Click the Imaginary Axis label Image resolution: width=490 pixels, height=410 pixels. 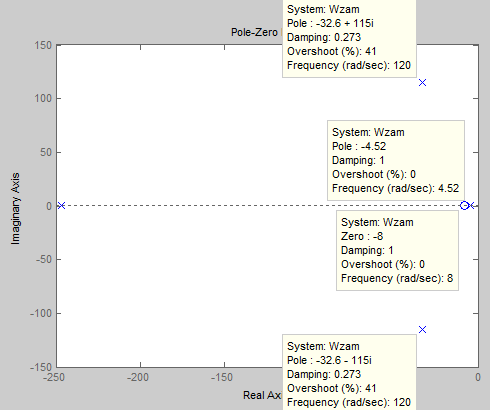(15, 209)
